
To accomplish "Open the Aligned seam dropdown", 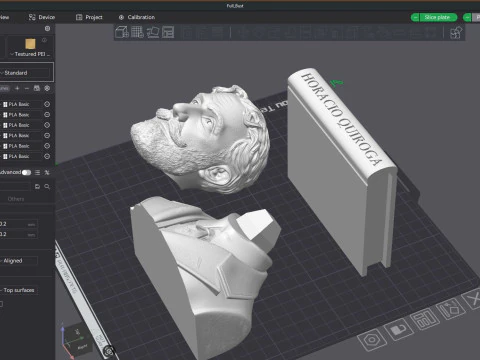I will tap(18, 261).
